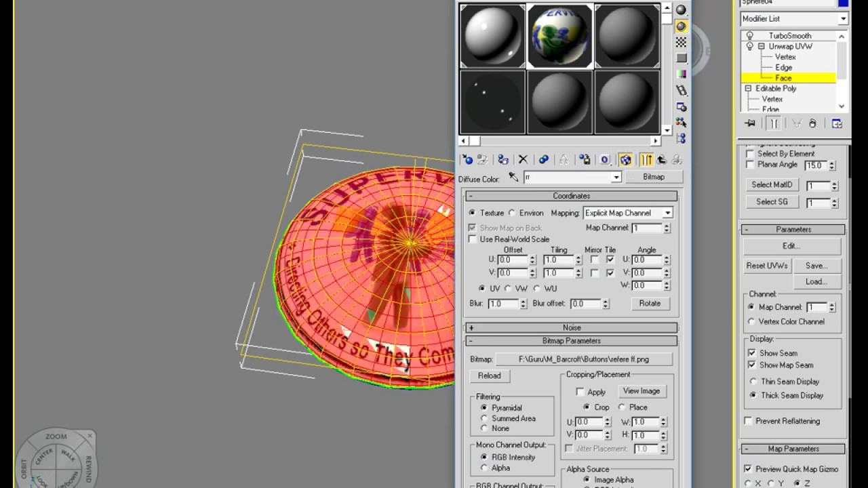Click the Reset UVWs button
868x488 pixels.
[767, 266]
